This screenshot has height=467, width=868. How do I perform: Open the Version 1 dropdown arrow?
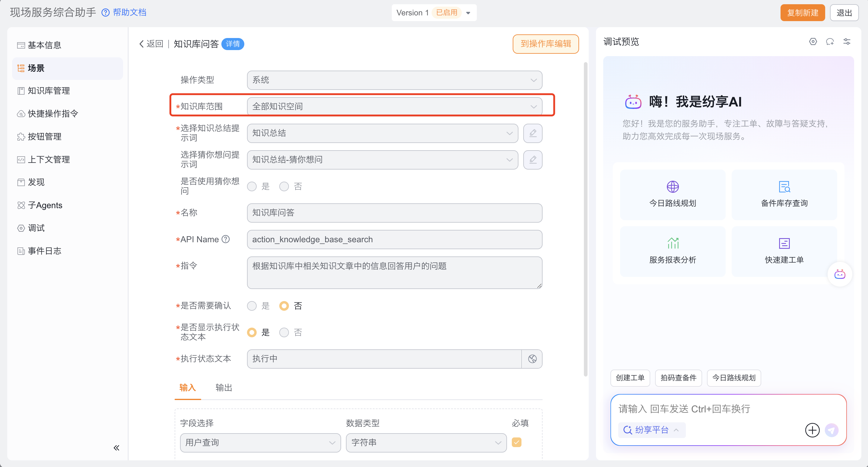click(x=468, y=13)
